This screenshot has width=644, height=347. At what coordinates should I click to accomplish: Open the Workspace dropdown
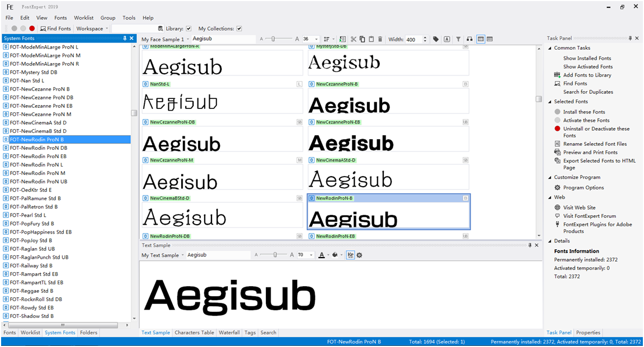92,28
